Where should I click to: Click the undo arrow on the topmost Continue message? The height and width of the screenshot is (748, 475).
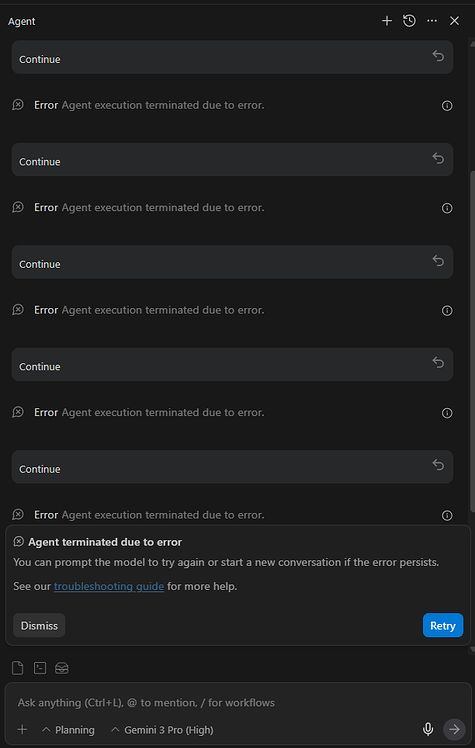pos(438,56)
